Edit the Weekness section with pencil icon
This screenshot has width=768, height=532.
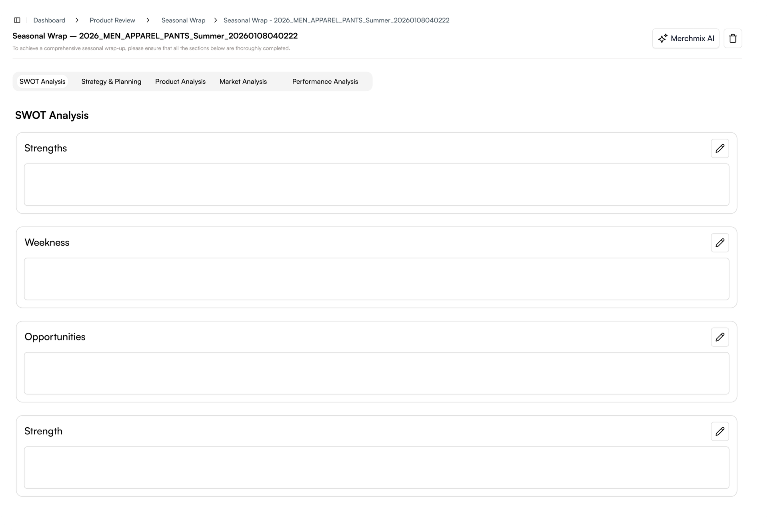click(x=720, y=243)
